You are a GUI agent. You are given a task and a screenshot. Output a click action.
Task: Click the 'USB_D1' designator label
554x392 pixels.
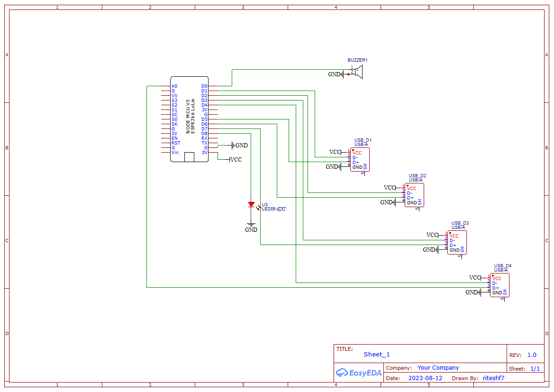click(363, 140)
